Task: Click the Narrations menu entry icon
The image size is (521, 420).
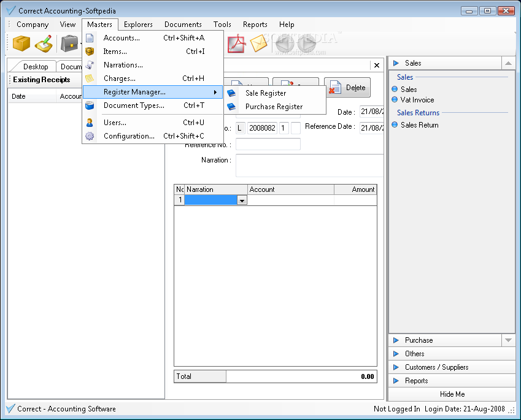Action: (x=90, y=65)
